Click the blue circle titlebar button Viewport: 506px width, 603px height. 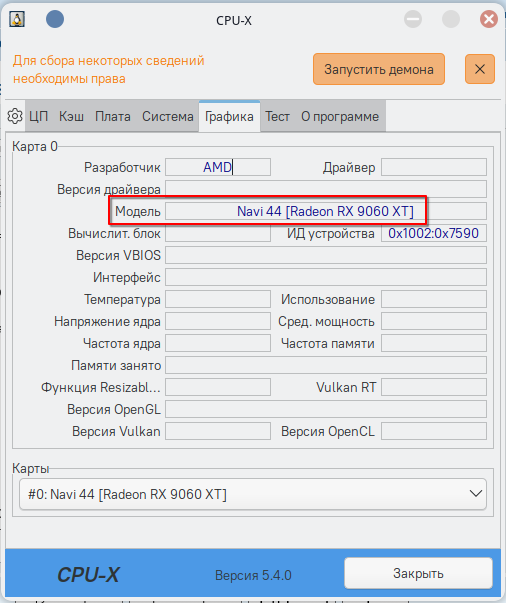[55, 19]
